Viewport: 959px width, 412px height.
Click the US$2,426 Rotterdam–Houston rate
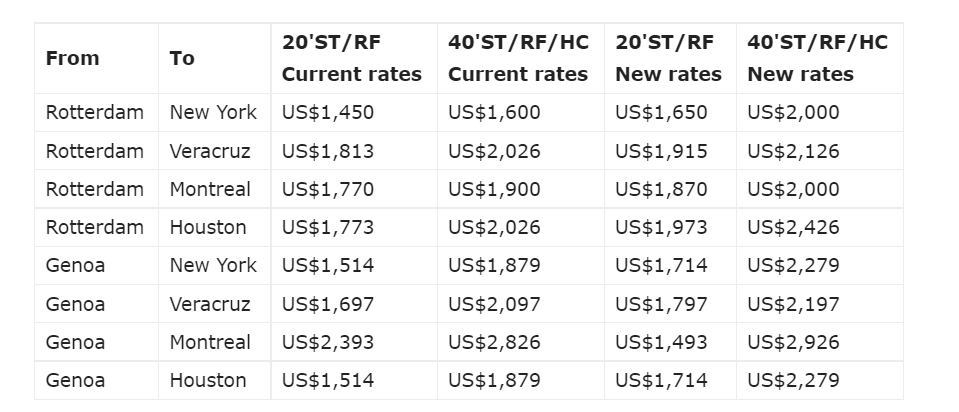pos(793,228)
